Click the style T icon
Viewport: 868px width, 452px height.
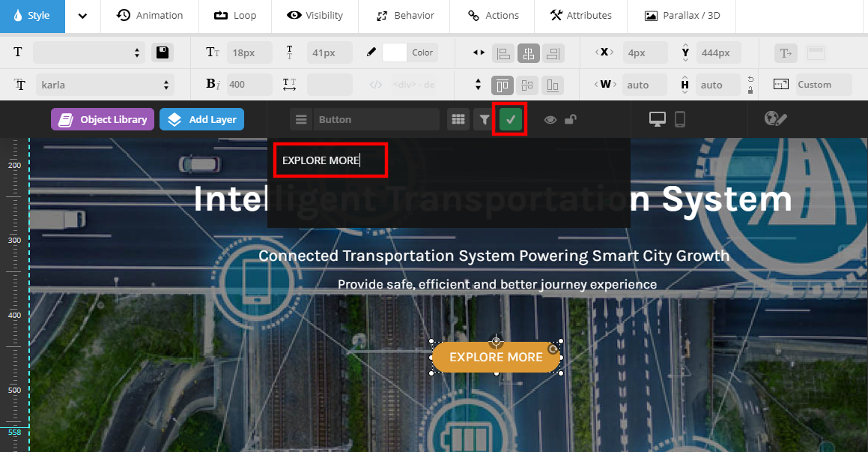[18, 52]
